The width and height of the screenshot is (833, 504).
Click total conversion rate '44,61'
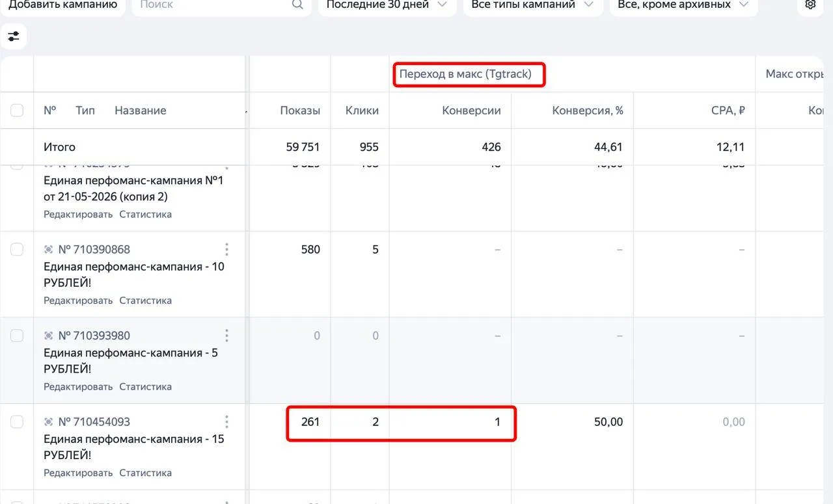pyautogui.click(x=608, y=147)
